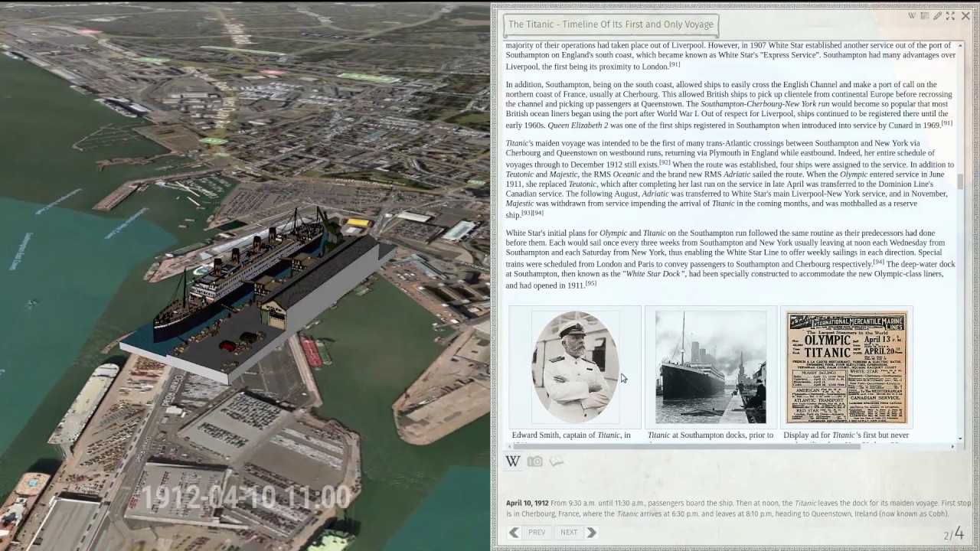Select the Wikipedia tab below the article
Screen dimensions: 980x551
(x=513, y=461)
